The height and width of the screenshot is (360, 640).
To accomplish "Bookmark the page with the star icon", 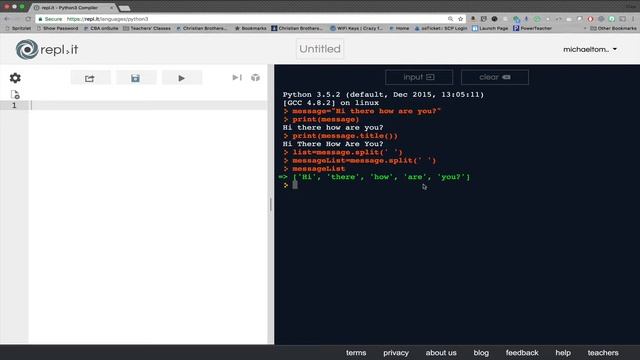I will pyautogui.click(x=460, y=19).
